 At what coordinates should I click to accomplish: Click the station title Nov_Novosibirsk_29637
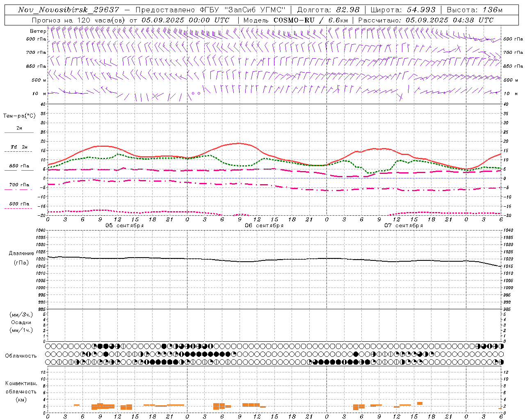point(68,10)
